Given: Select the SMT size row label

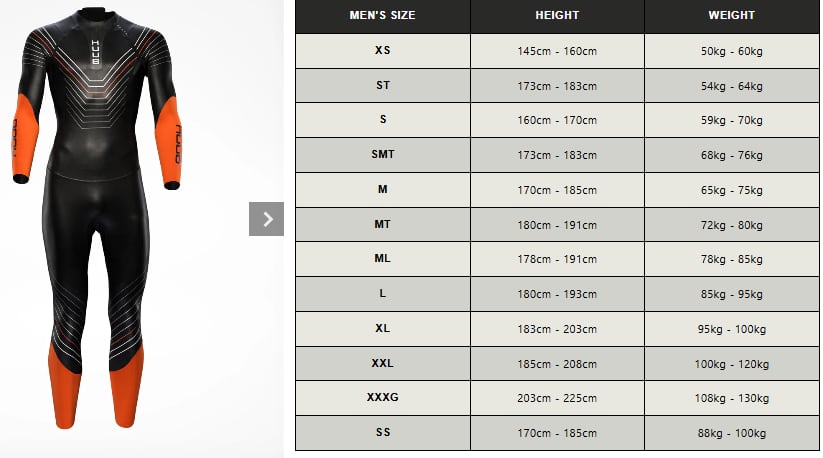Looking at the screenshot, I should [x=382, y=155].
